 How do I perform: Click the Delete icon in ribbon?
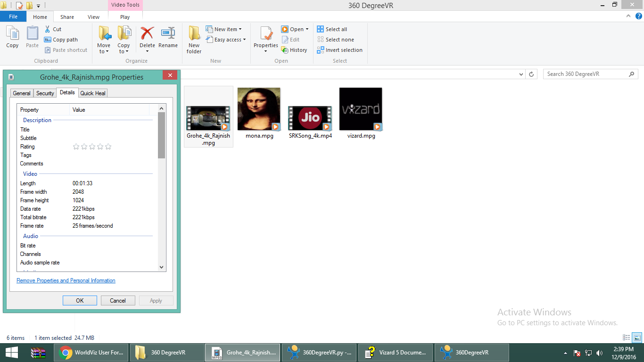[147, 34]
